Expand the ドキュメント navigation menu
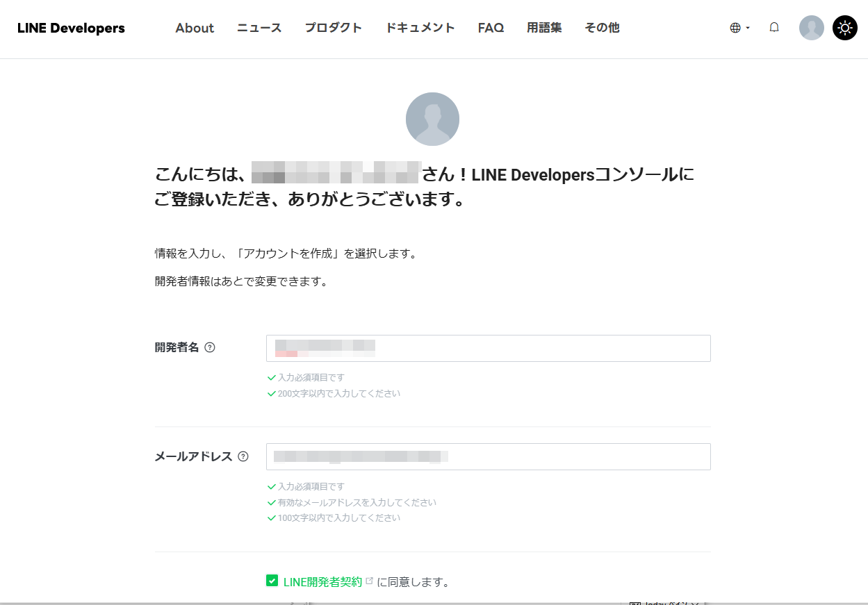868x605 pixels. (420, 28)
